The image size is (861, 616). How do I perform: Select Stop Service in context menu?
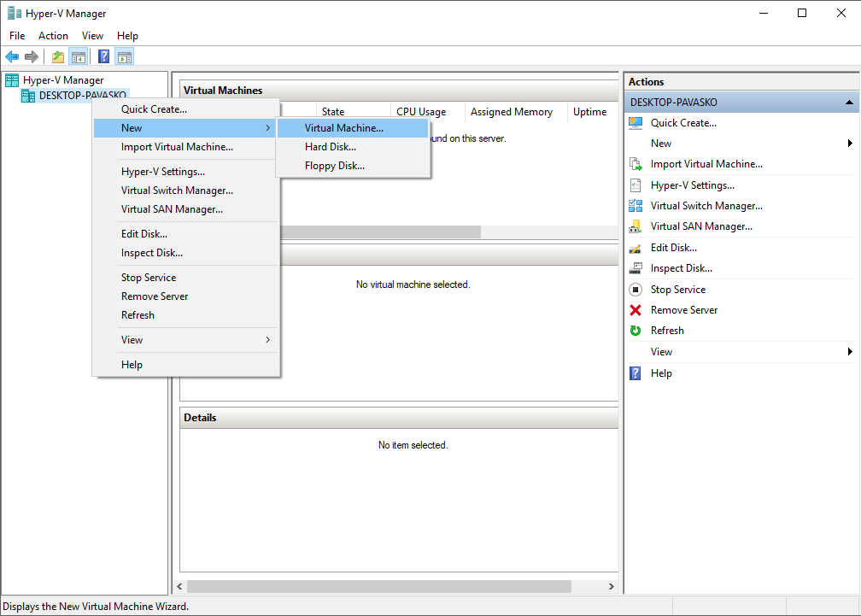pyautogui.click(x=187, y=278)
